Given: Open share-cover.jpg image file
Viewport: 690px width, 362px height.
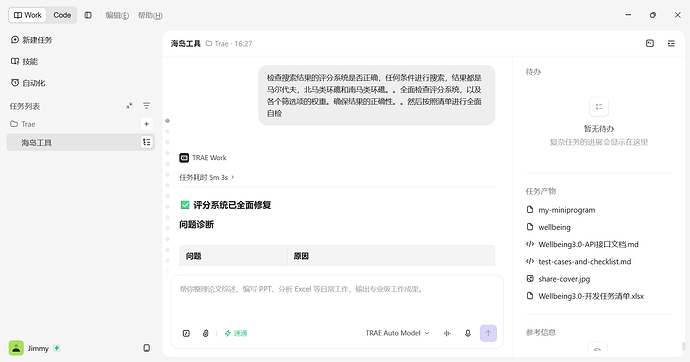Looking at the screenshot, I should tap(558, 279).
